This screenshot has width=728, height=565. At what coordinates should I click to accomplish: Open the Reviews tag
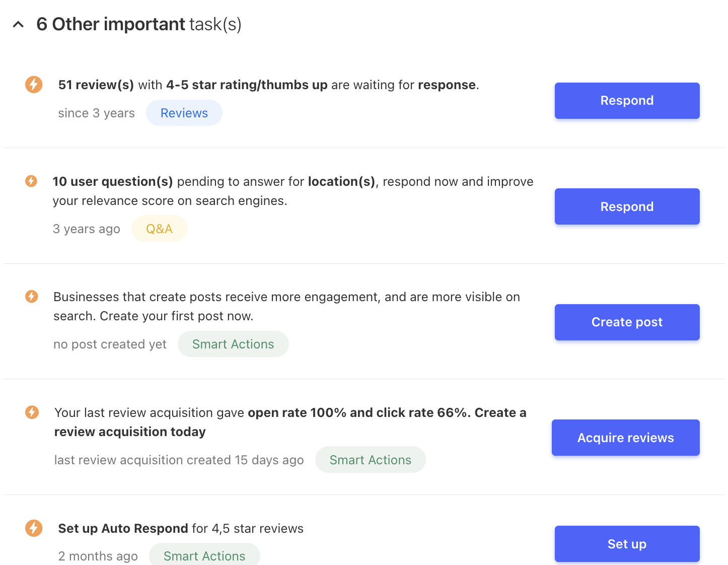tap(184, 113)
